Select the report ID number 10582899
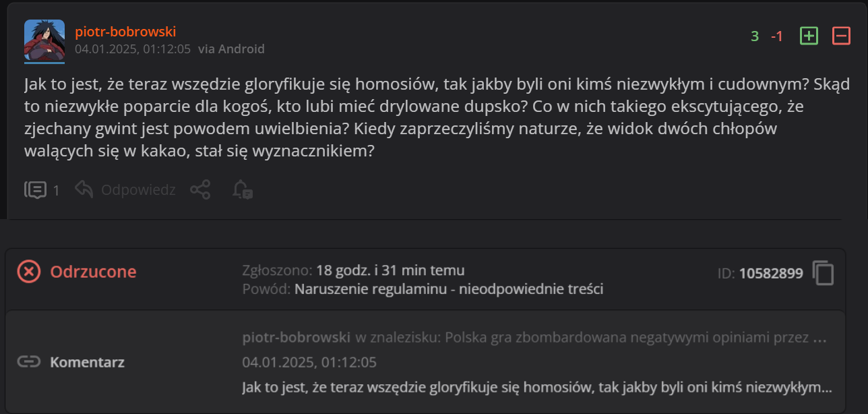Screen dimensions: 868x414 [x=771, y=273]
